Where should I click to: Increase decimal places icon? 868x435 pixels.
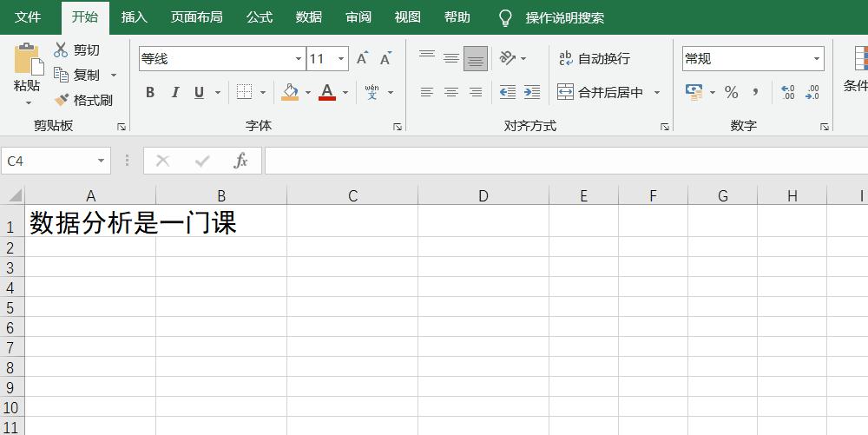point(788,92)
